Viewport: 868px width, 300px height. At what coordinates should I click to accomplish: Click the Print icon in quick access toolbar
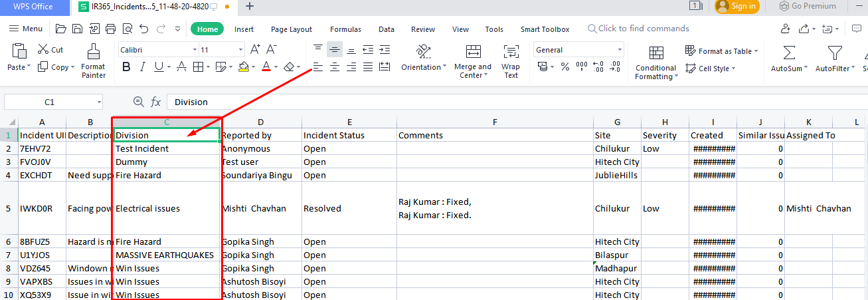(110, 29)
